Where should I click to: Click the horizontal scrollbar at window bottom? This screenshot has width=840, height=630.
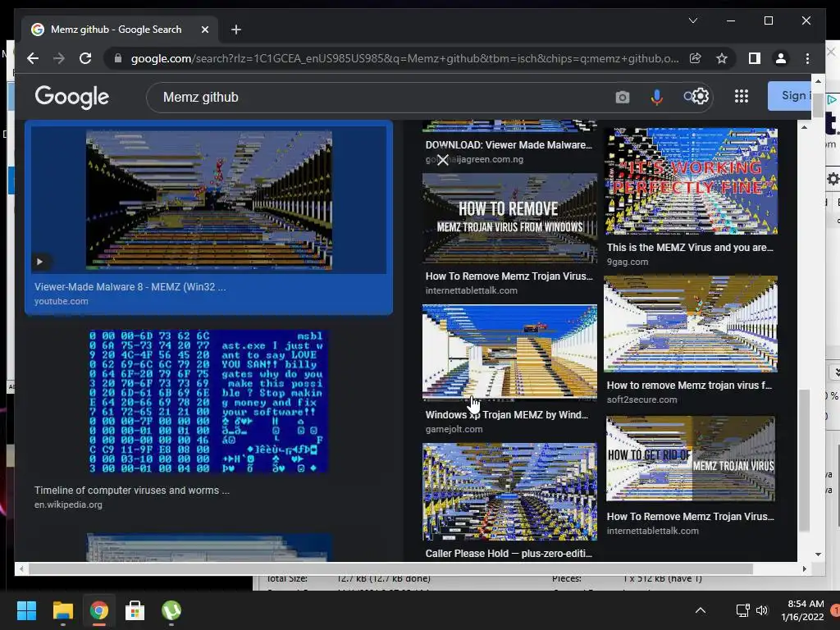(x=391, y=569)
